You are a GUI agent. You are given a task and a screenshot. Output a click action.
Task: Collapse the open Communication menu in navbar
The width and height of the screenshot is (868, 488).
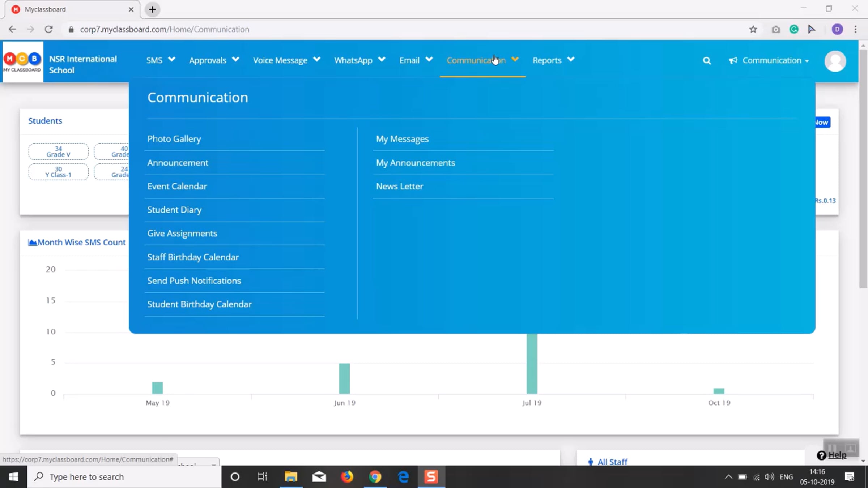point(482,60)
